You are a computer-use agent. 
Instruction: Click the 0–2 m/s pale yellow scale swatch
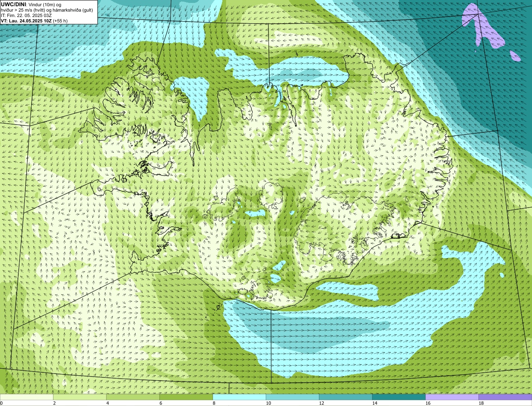[x=27, y=397]
